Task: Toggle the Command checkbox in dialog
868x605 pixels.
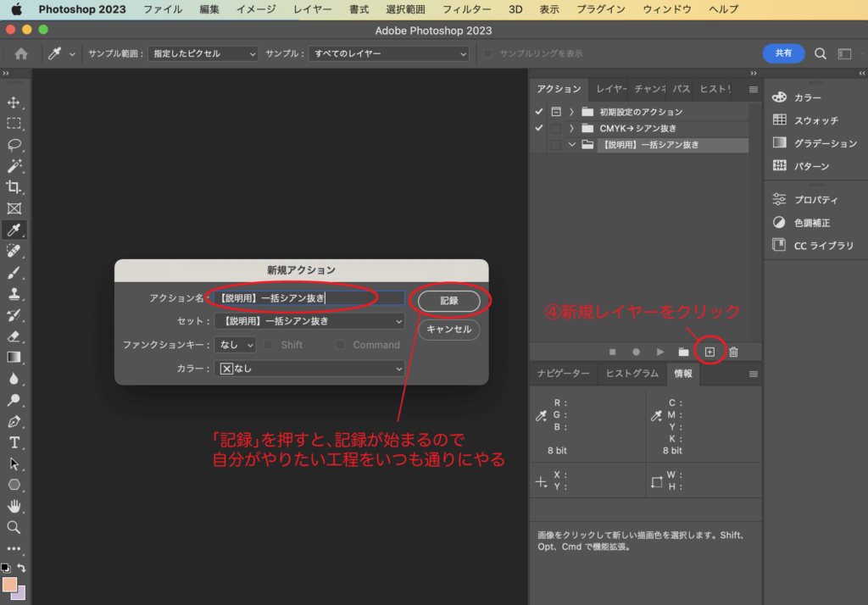Action: 340,345
